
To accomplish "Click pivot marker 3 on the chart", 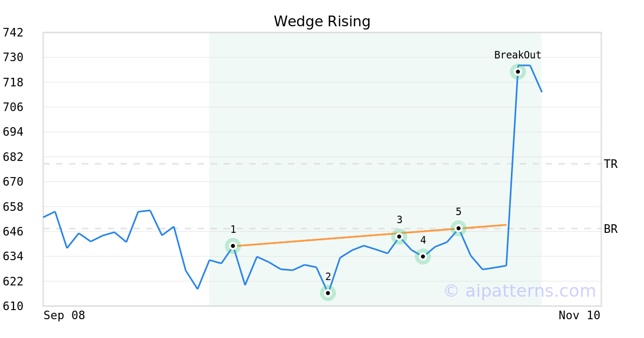I will [399, 237].
